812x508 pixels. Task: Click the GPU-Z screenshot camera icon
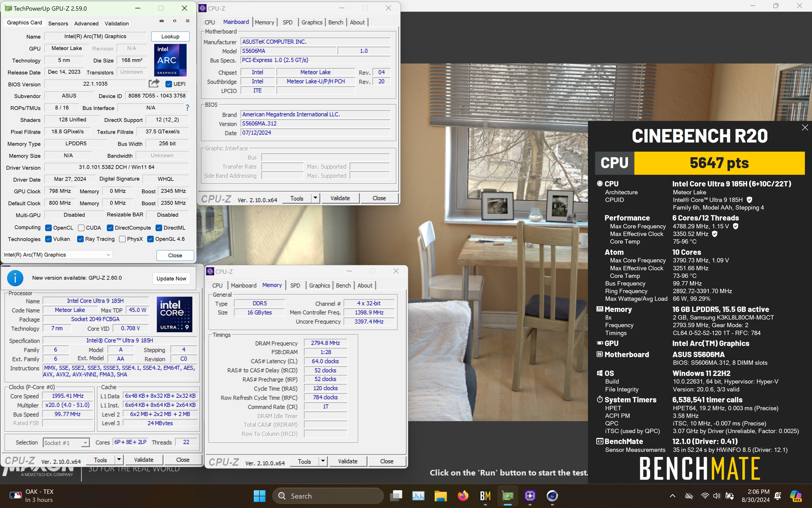tap(161, 21)
